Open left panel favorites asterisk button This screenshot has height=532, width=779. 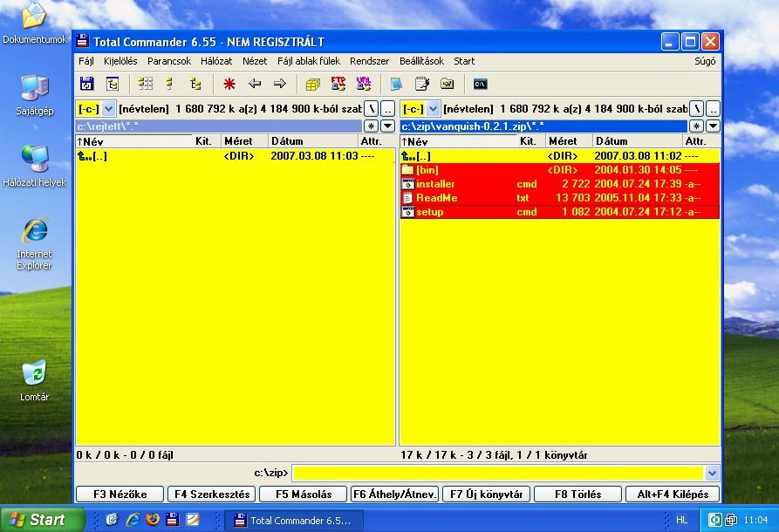tap(371, 126)
